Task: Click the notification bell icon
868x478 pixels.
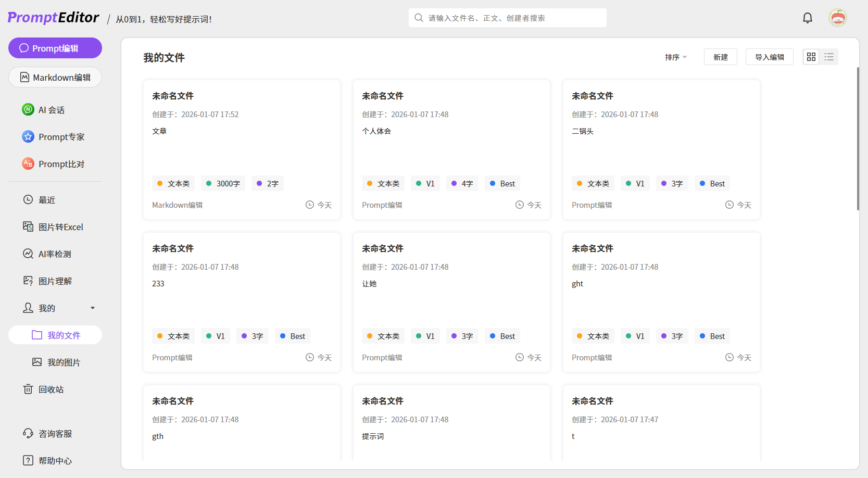Action: [x=807, y=18]
